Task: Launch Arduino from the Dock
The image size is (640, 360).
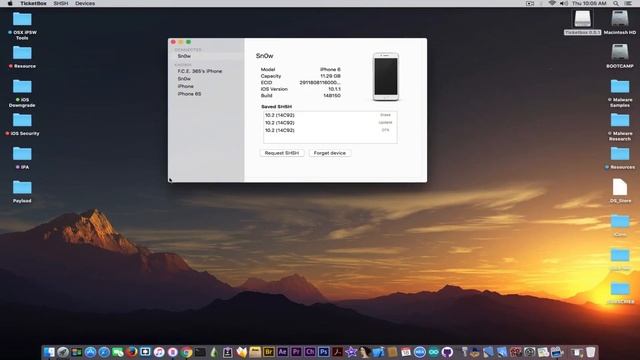Action: [433, 352]
